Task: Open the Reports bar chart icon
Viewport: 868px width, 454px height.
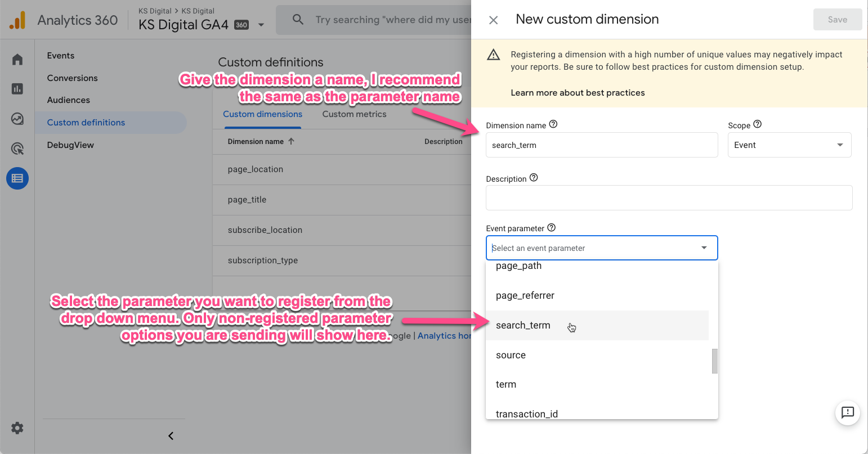Action: pos(17,89)
